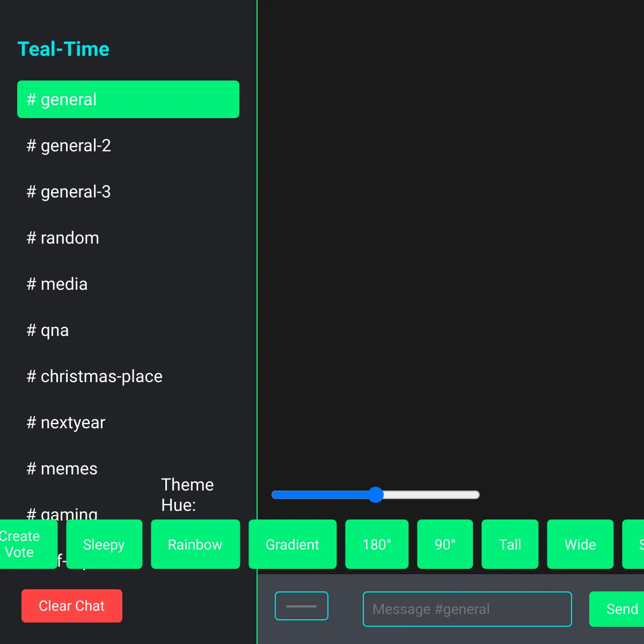Viewport: 644px width, 644px height.
Task: Click the red Clear Chat button
Action: (x=72, y=606)
